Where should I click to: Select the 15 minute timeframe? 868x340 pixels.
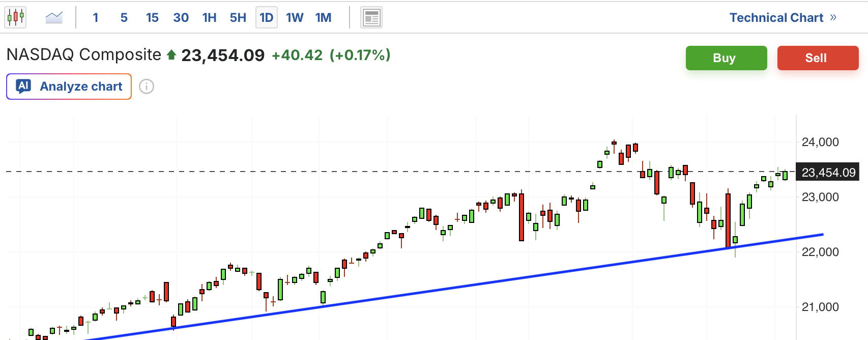click(x=152, y=18)
